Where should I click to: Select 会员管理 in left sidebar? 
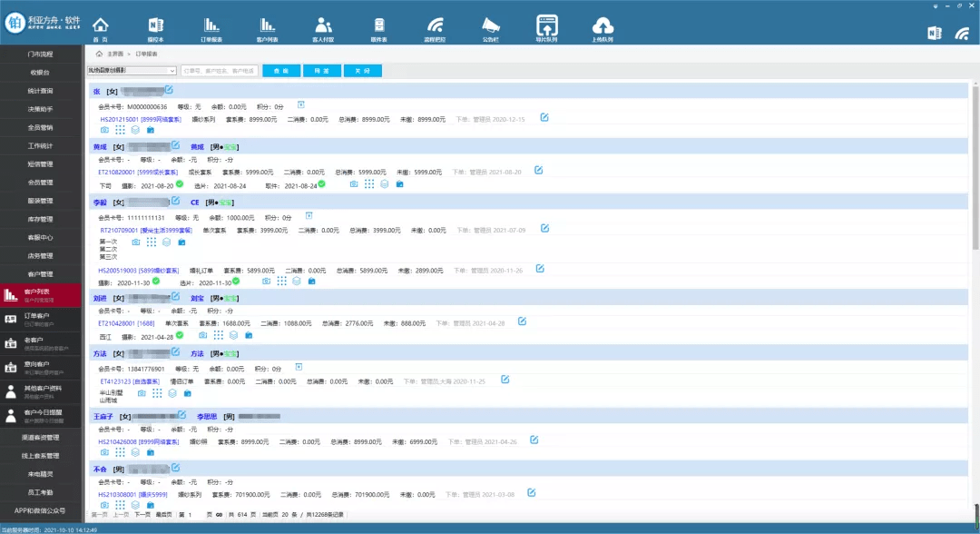[x=41, y=183]
